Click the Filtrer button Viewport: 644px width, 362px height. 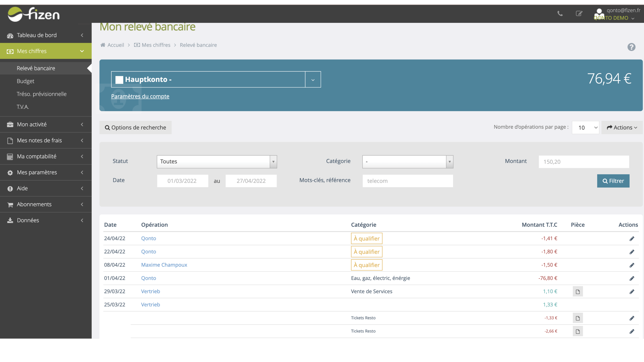(x=613, y=181)
